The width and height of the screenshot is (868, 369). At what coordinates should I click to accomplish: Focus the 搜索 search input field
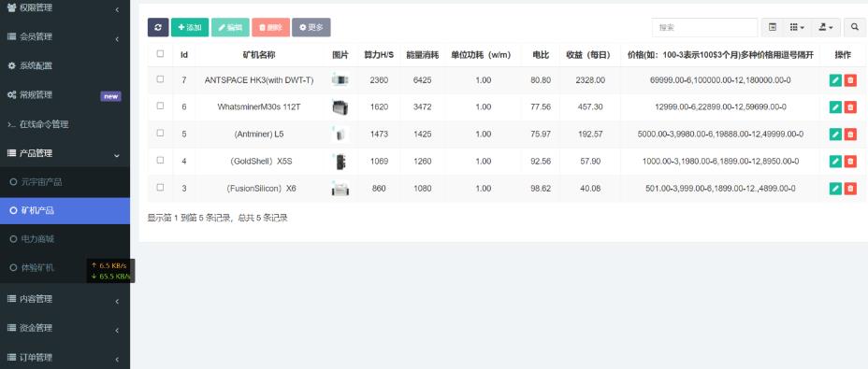(704, 27)
